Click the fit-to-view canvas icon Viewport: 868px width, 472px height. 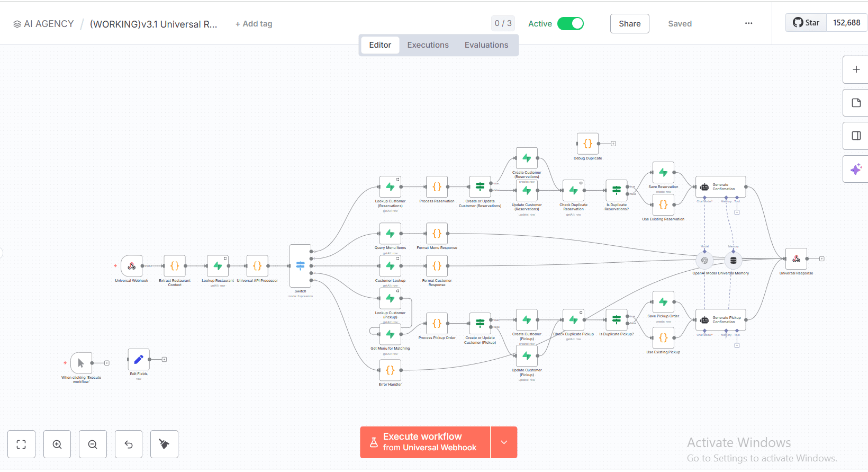21,444
